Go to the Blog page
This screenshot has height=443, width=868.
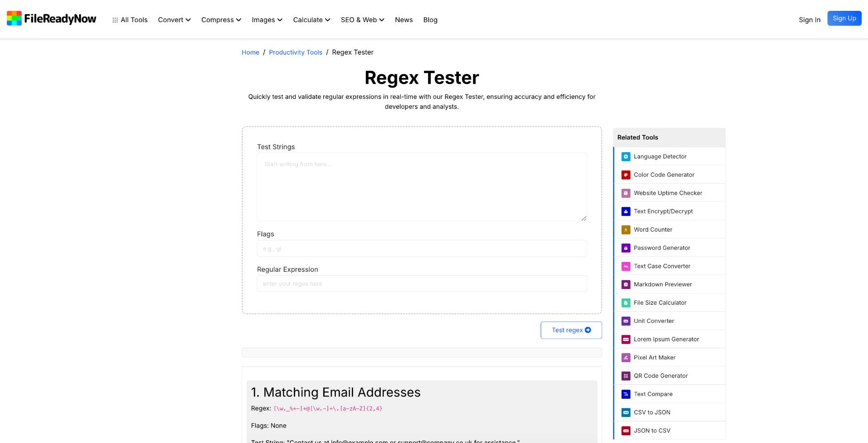click(x=430, y=20)
